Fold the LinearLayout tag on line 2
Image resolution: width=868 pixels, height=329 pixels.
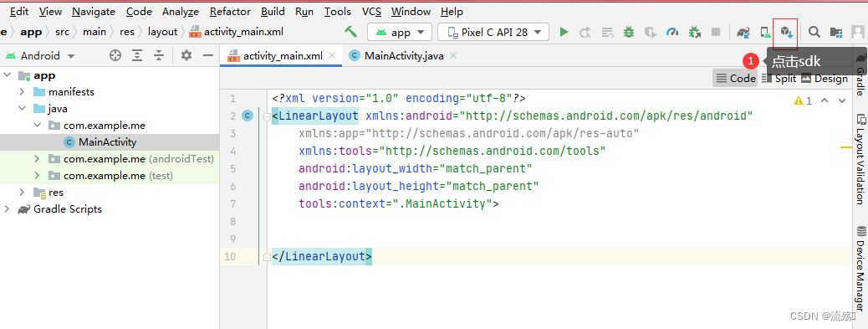(267, 116)
